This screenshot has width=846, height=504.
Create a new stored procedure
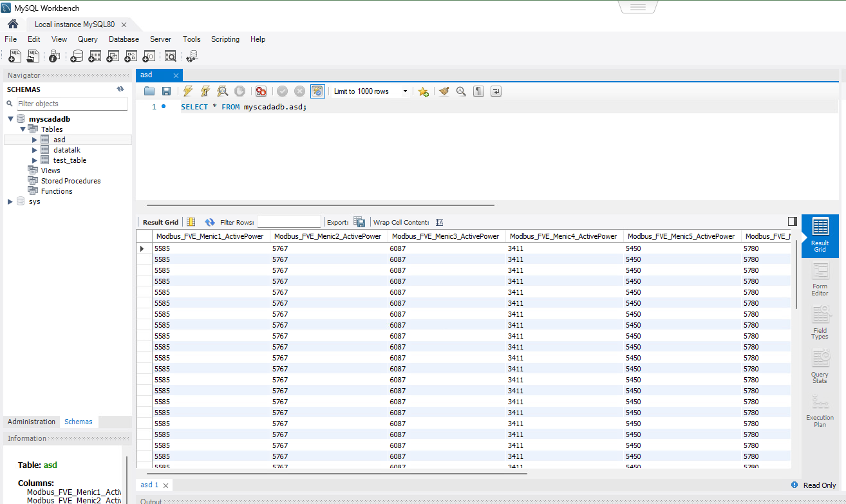[131, 57]
